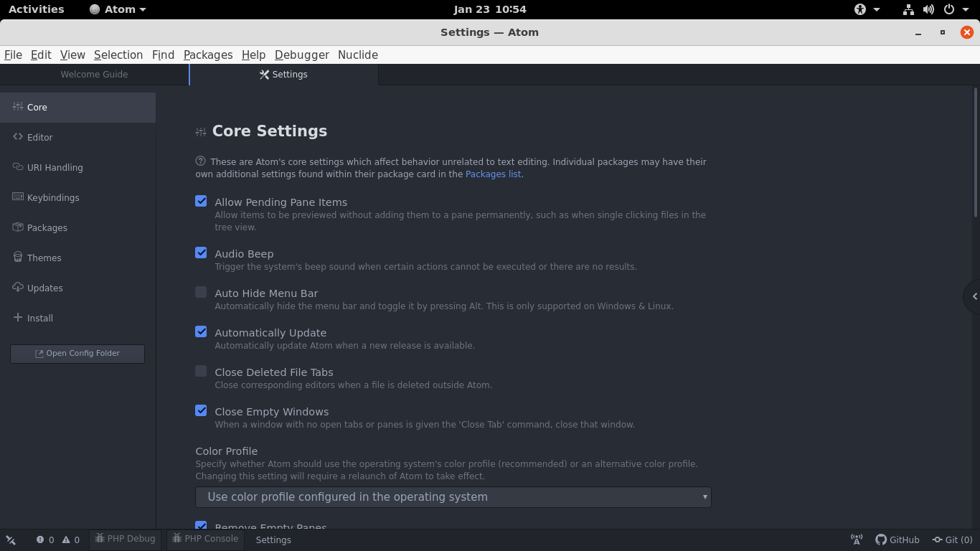980x551 pixels.
Task: Show linter warnings count in status bar
Action: point(71,540)
